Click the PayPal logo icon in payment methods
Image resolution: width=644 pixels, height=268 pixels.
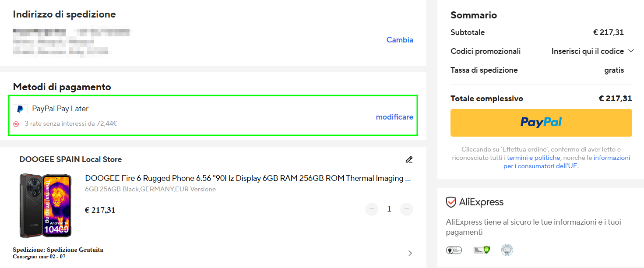[20, 109]
